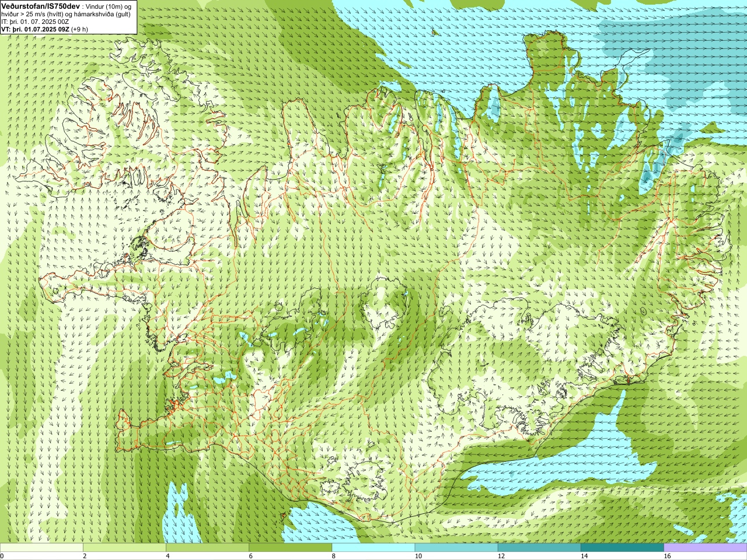Click the '0' tick label on the color scale
Image resolution: width=747 pixels, height=560 pixels.
tap(2, 556)
